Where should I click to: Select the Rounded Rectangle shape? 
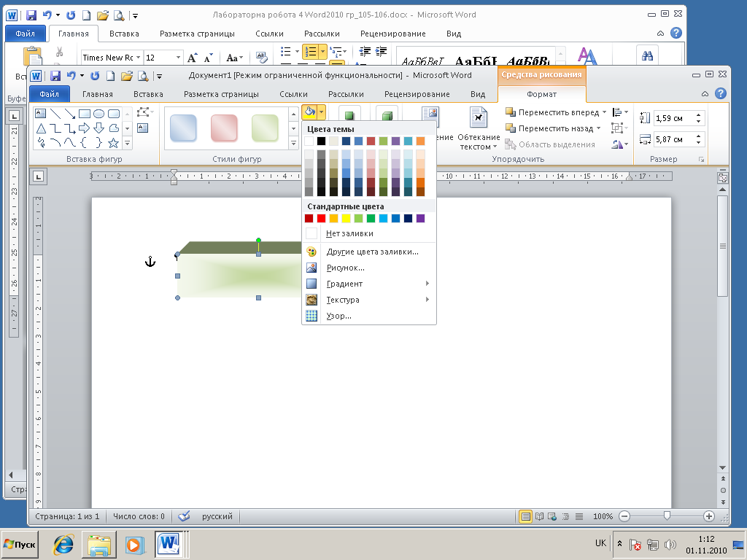point(113,113)
